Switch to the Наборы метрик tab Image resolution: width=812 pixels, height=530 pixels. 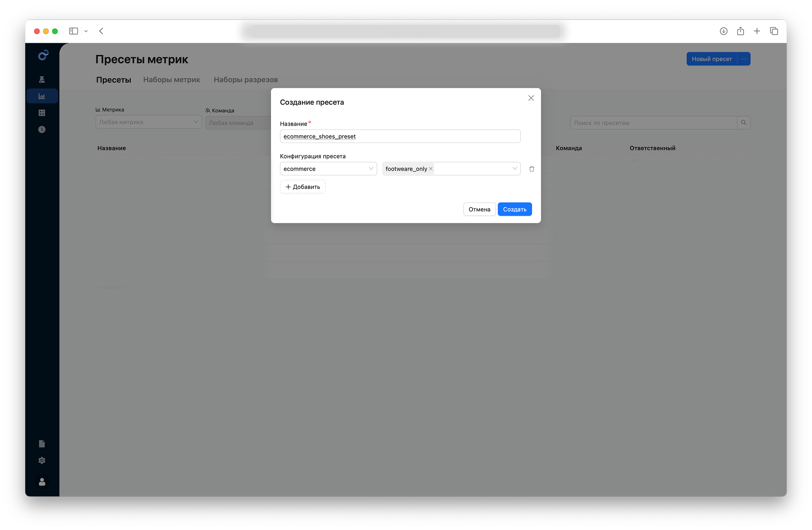tap(171, 80)
